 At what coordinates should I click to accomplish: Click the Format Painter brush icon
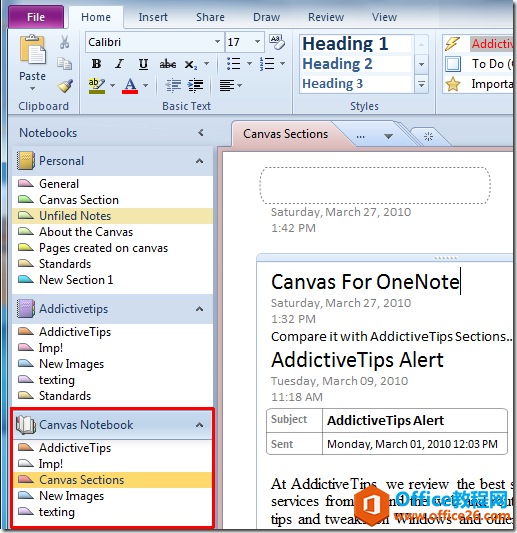coord(65,86)
